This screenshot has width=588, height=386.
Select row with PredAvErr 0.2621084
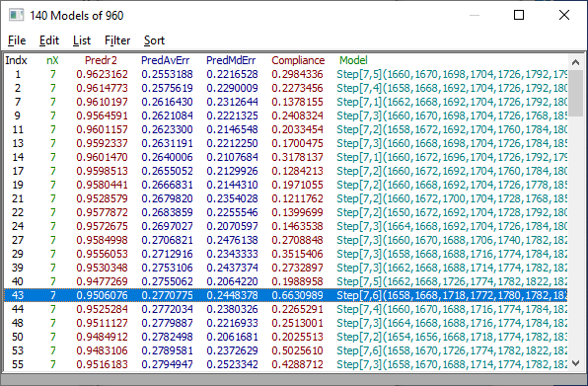tap(286, 116)
